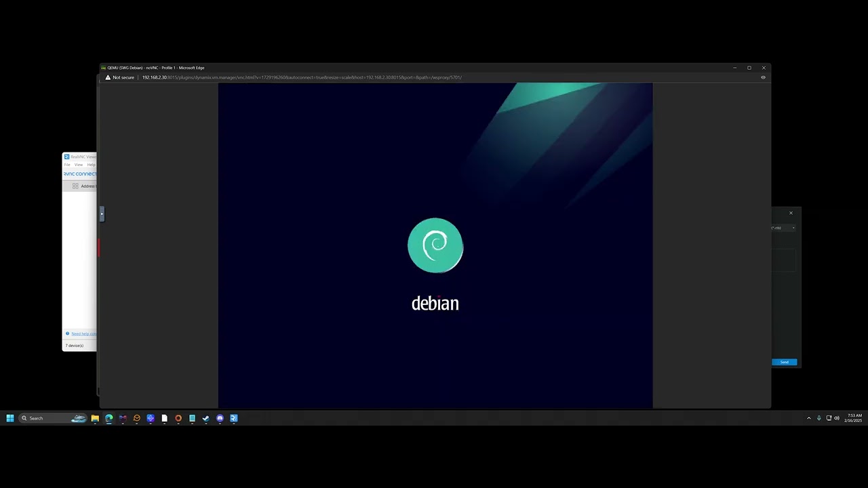Open the network tray icon

click(x=829, y=418)
